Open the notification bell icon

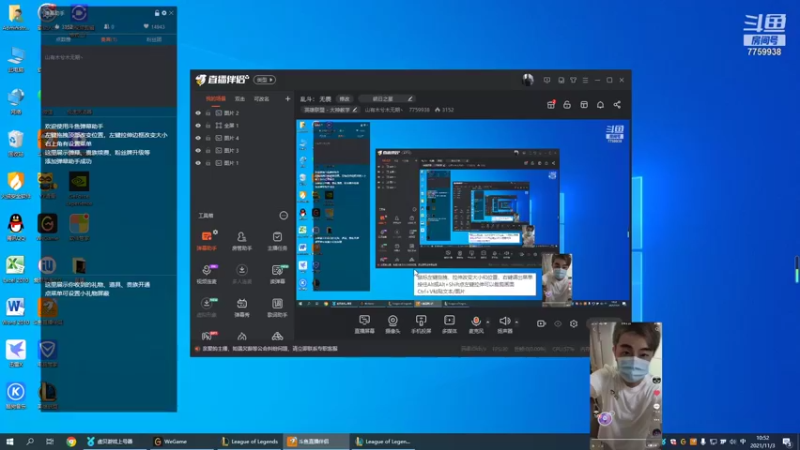coord(601,105)
